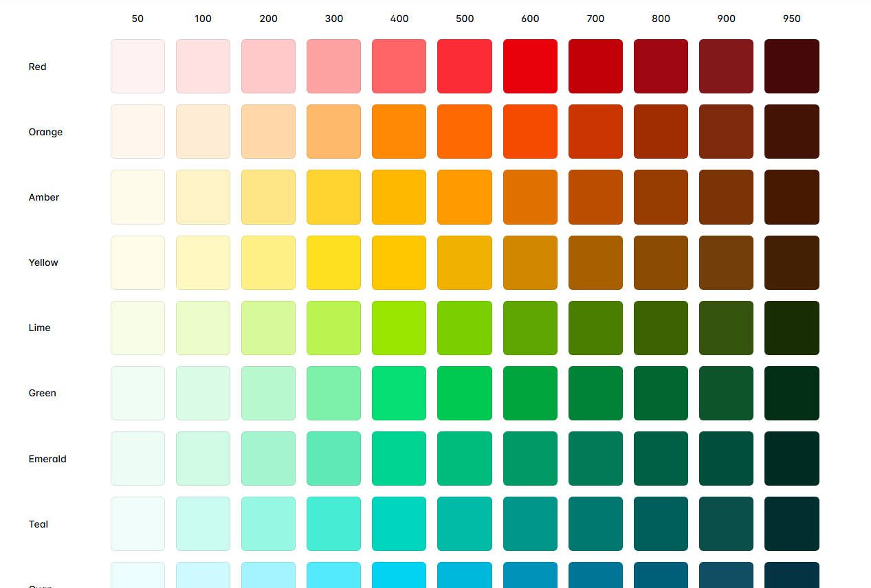Select the Teal 700 color swatch
This screenshot has height=588, width=871.
[595, 523]
